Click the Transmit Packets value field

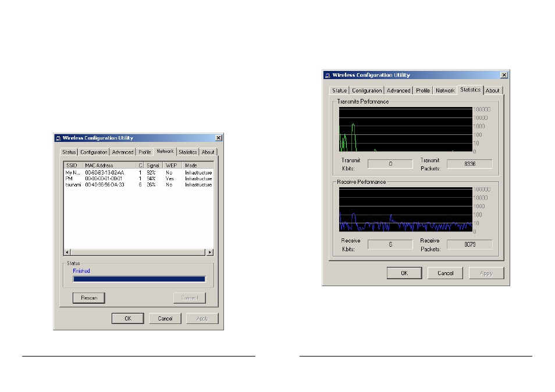469,164
